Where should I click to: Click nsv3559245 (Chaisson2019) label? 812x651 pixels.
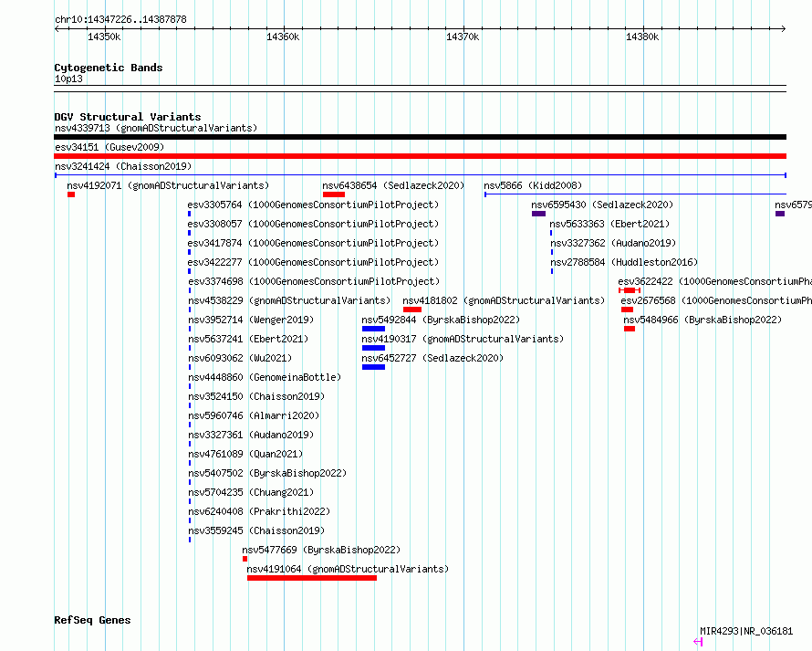[x=257, y=530]
